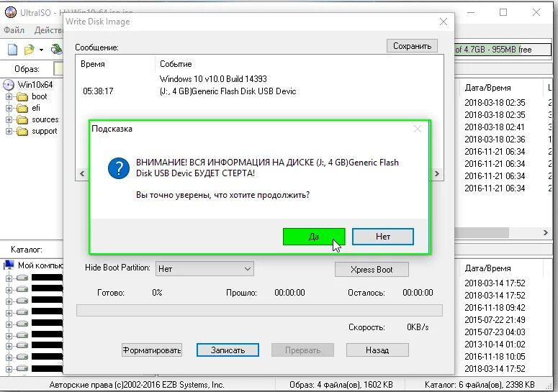Select the row dated 2016-11-18 10:05
The height and width of the screenshot is (392, 558).
pos(495,357)
